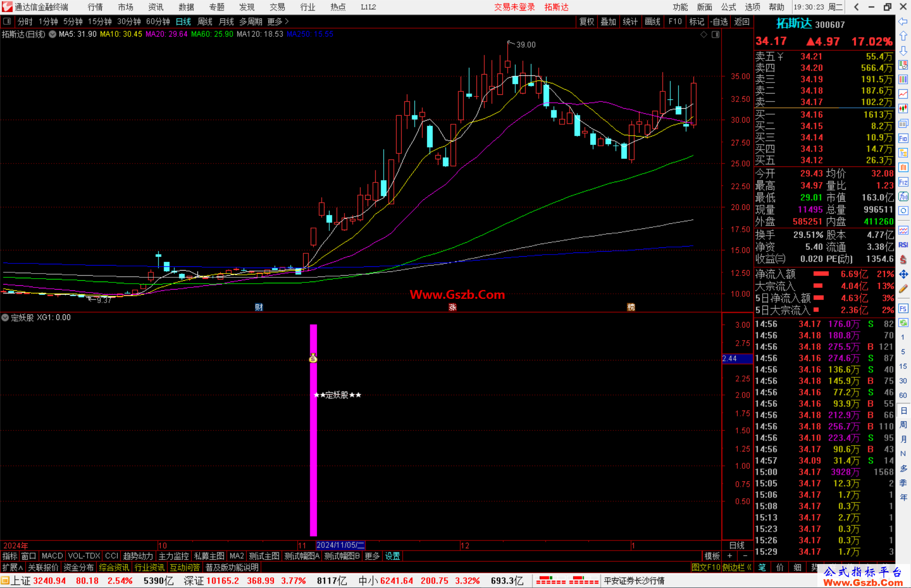Open the time-share line chart icon in sidebar
Viewport: 911px width, 588px height.
click(903, 94)
